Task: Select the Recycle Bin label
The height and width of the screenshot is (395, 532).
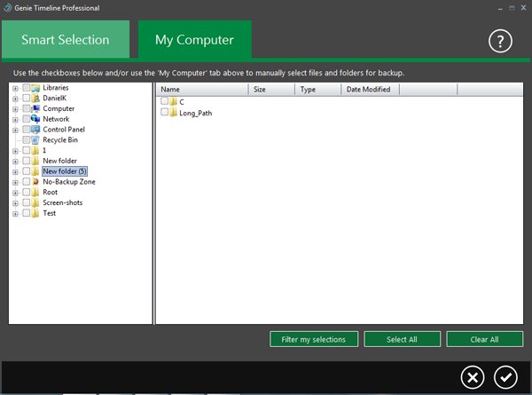Action: pos(60,140)
